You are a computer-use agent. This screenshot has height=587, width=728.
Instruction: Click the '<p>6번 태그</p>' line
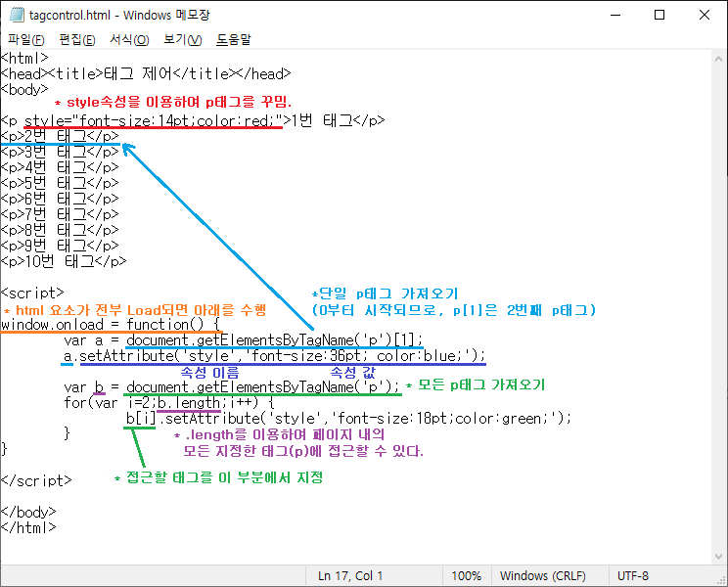[x=60, y=199]
